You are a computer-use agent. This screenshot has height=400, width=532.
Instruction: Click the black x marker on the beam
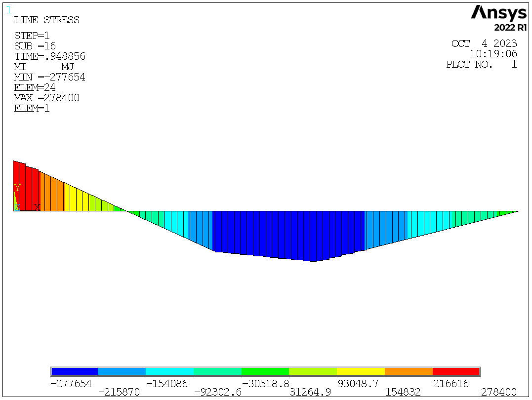click(37, 207)
